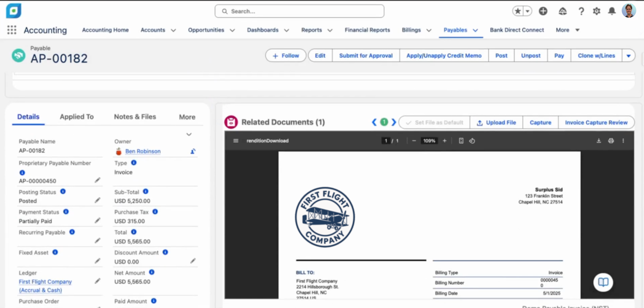Screen dimensions: 644x308
Task: Open the App Launcher grid icon
Action: [11, 30]
